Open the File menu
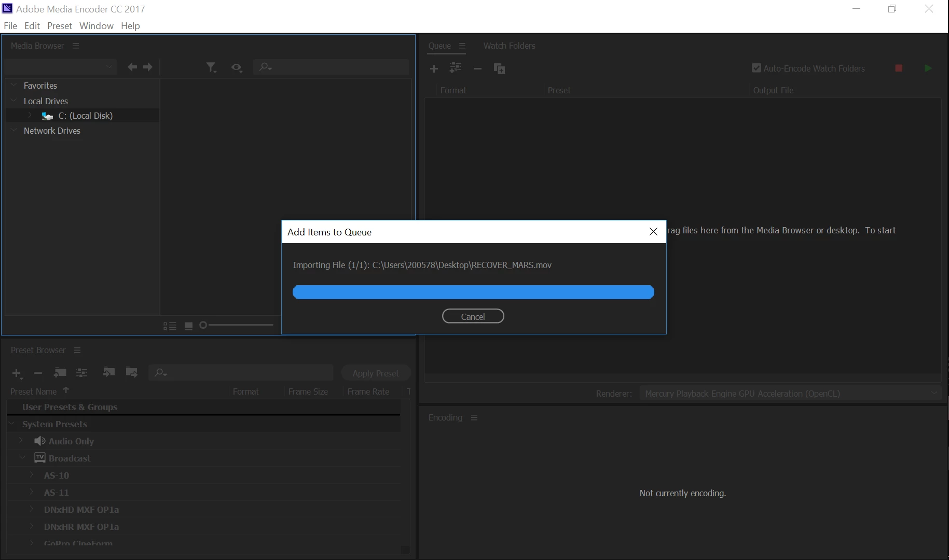The width and height of the screenshot is (949, 560). (x=10, y=25)
